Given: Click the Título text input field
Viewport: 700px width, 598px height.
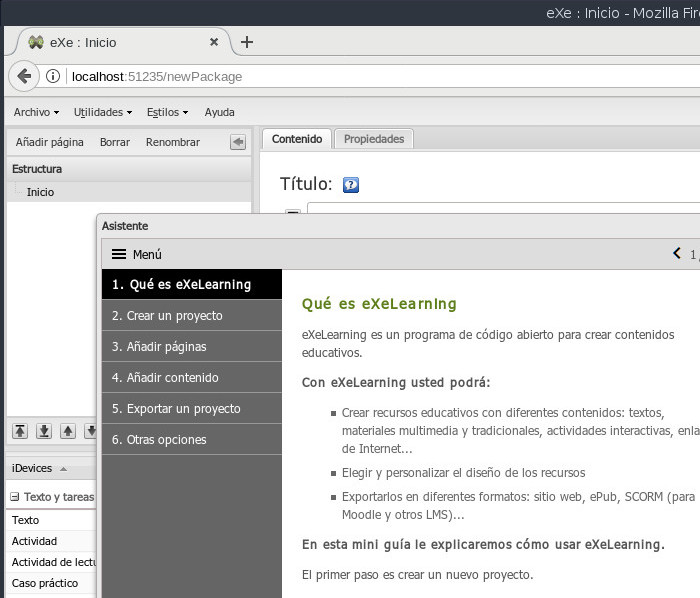Looking at the screenshot, I should point(504,208).
